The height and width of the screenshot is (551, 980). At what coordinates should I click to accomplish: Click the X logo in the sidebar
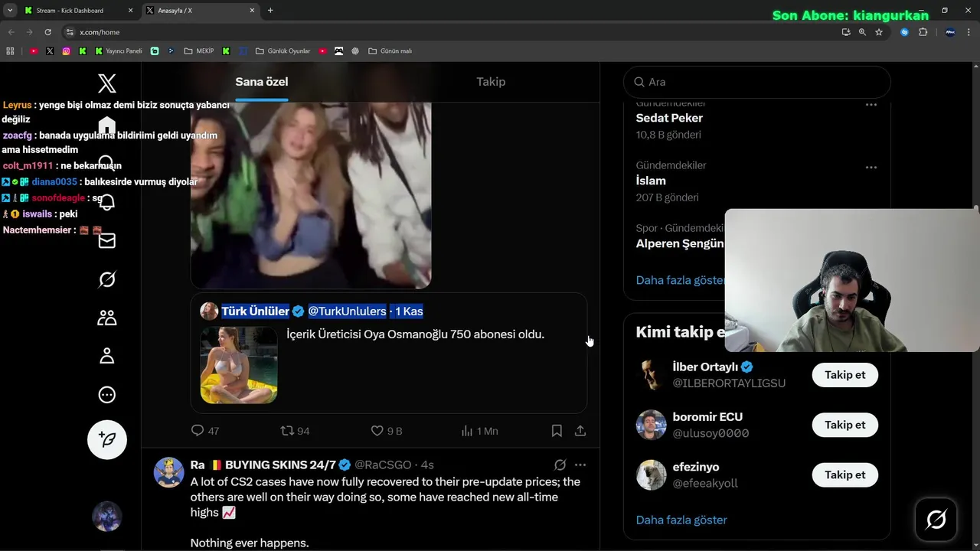pos(107,83)
